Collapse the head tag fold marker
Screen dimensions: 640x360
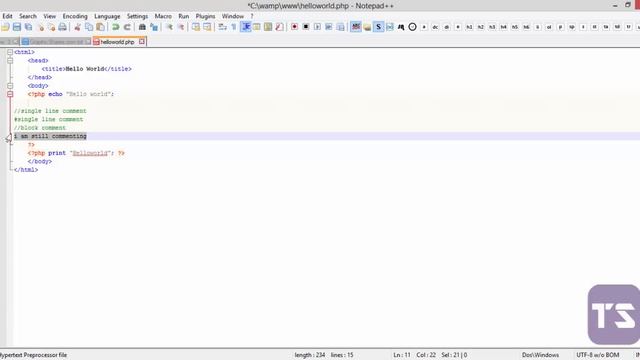[x=10, y=60]
